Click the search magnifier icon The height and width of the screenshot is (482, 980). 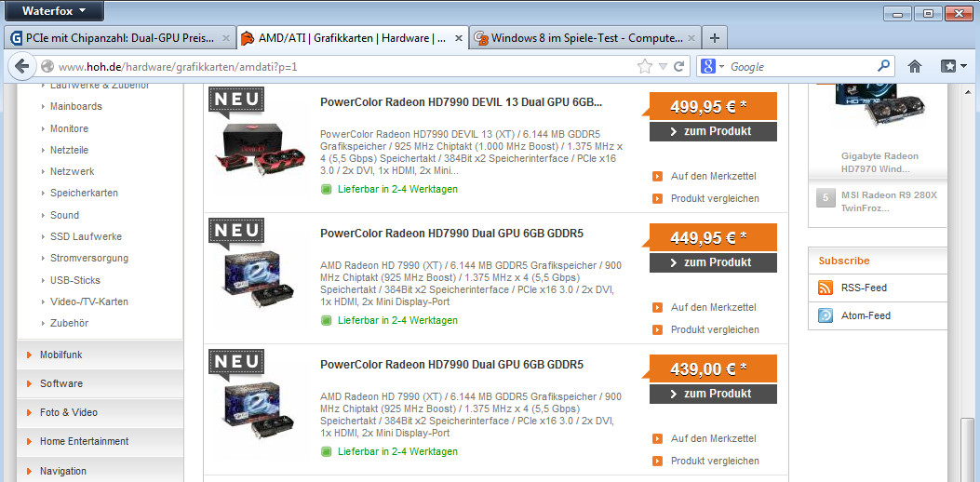883,66
